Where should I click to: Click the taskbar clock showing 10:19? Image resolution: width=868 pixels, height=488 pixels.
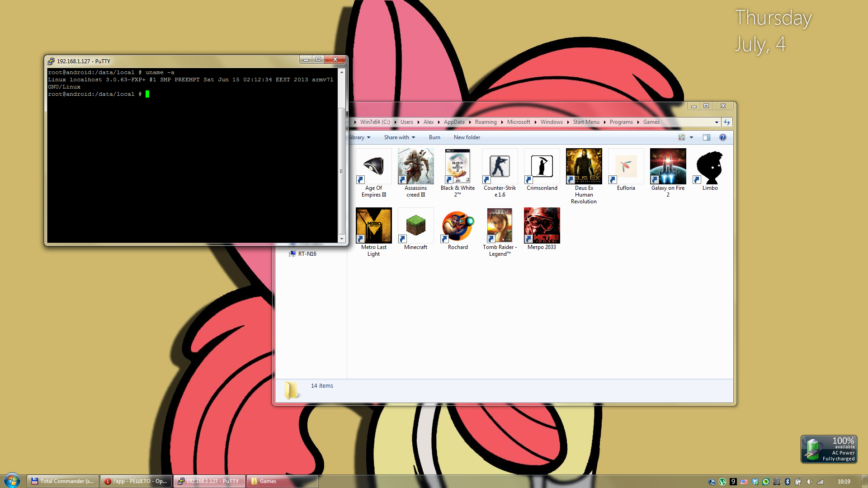click(844, 482)
